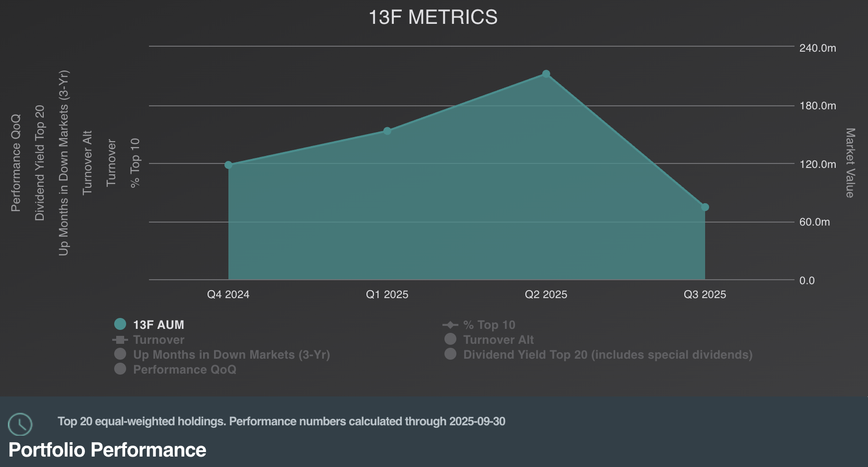Click the "240.0m" y-axis value
Image resolution: width=868 pixels, height=467 pixels.
tap(818, 48)
